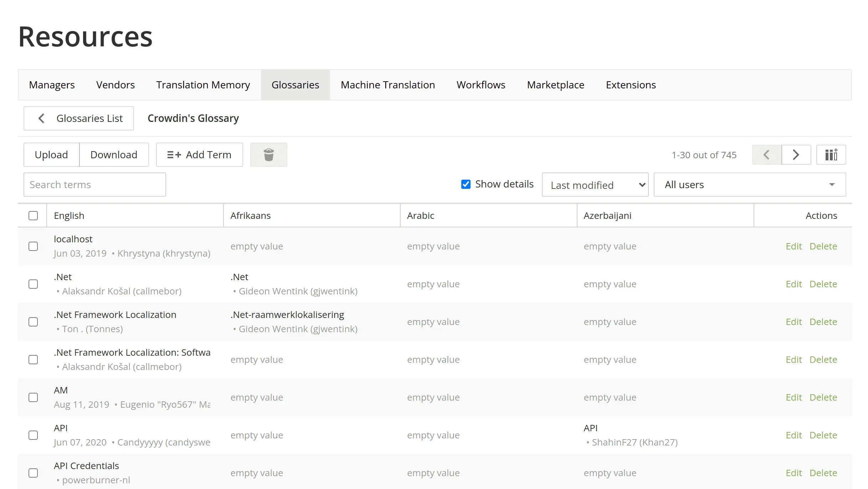Image resolution: width=868 pixels, height=489 pixels.
Task: Click Add Term button
Action: [199, 155]
